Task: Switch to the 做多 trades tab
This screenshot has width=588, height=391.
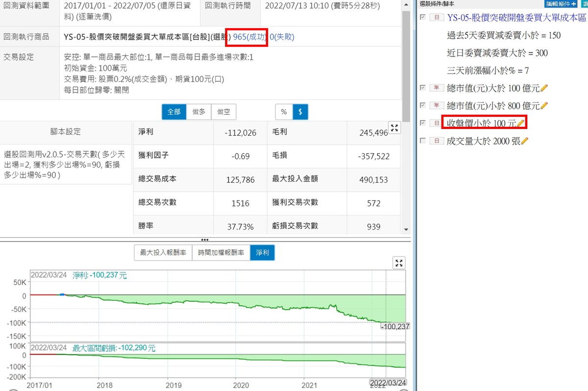Action: pyautogui.click(x=198, y=112)
